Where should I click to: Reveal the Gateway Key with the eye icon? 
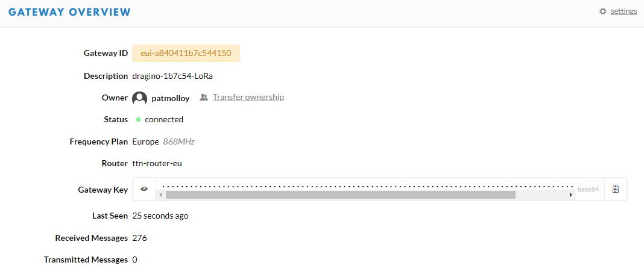click(x=144, y=189)
